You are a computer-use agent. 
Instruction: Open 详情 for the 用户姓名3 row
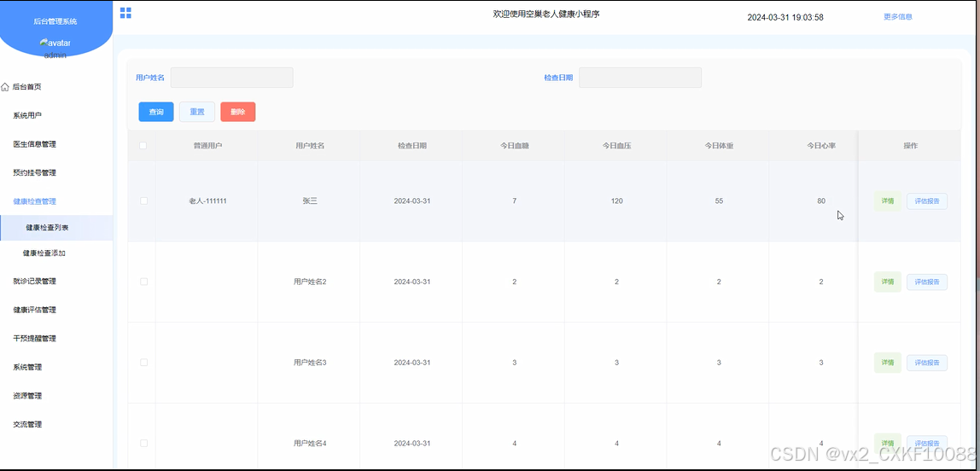pyautogui.click(x=888, y=363)
